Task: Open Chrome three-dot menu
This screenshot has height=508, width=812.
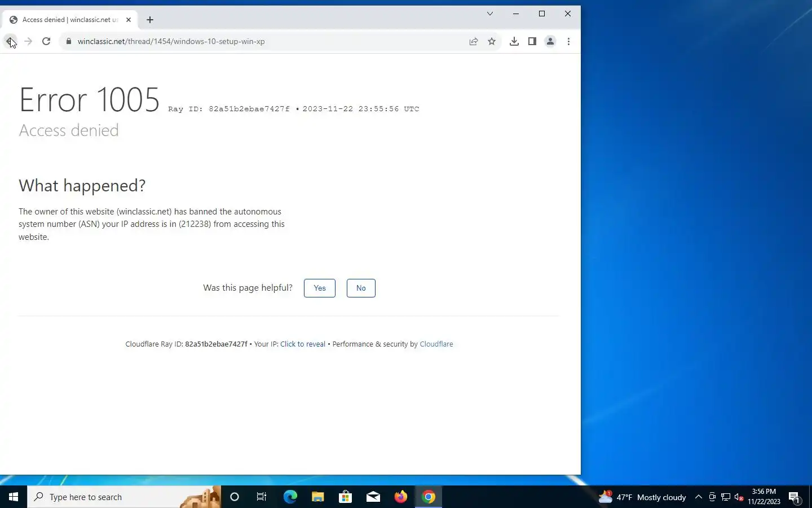Action: point(568,41)
